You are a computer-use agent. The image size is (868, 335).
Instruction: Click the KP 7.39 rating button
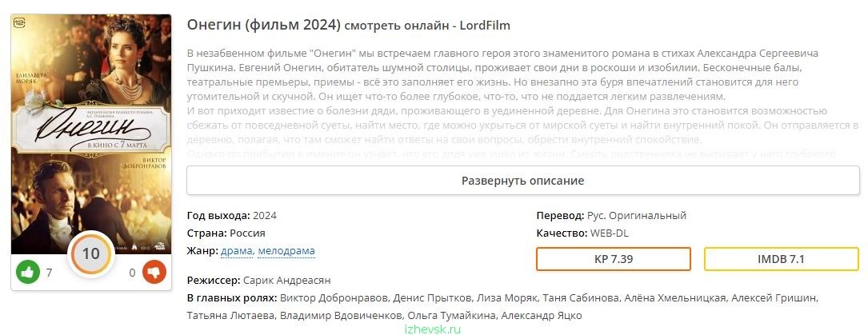pyautogui.click(x=614, y=259)
